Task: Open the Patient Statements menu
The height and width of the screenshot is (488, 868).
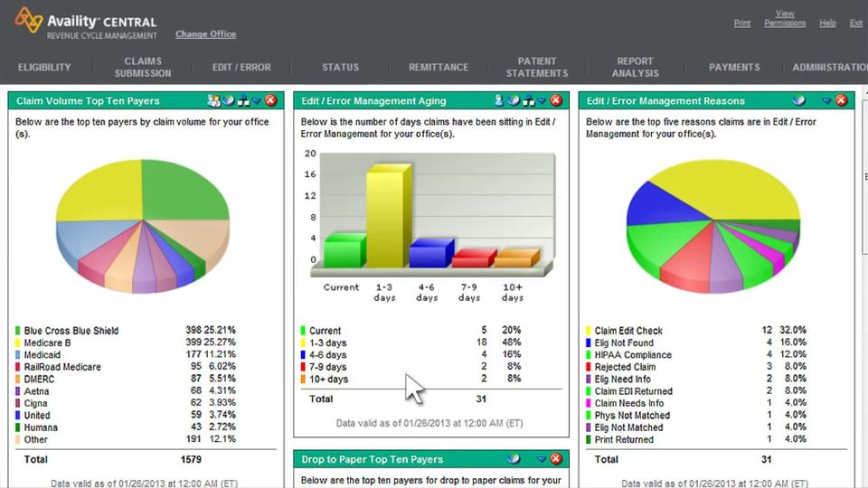Action: [x=537, y=67]
